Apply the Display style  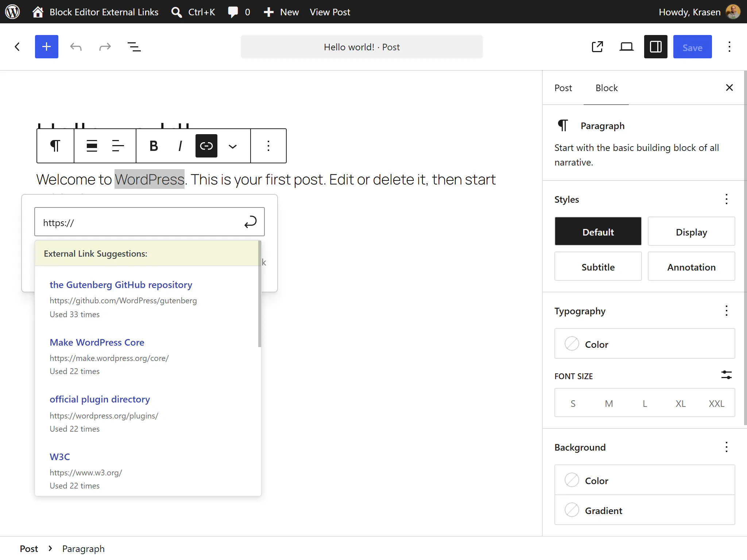(x=691, y=232)
